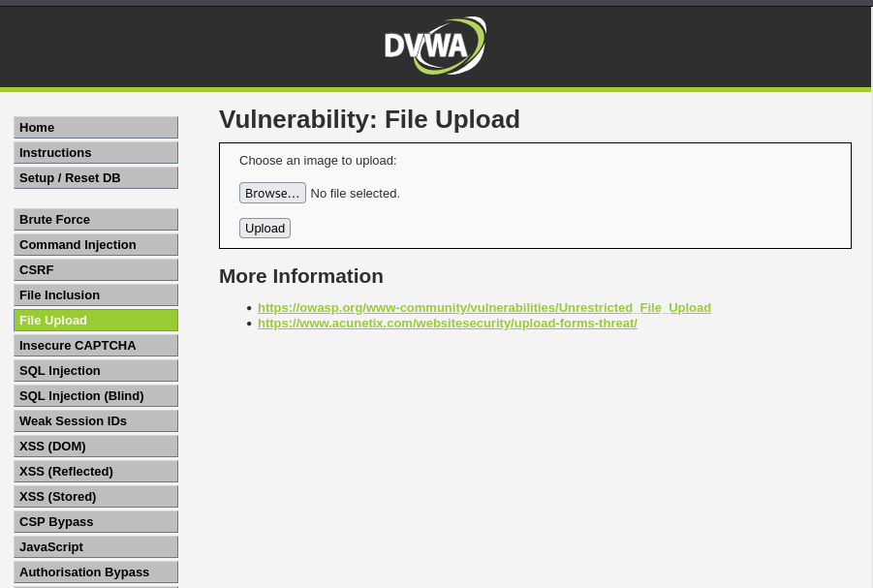Navigate to CSRF vulnerability page
The height and width of the screenshot is (588, 873).
(95, 270)
